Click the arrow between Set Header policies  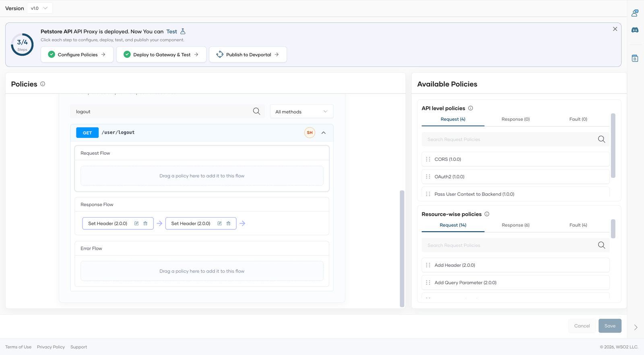pos(159,224)
